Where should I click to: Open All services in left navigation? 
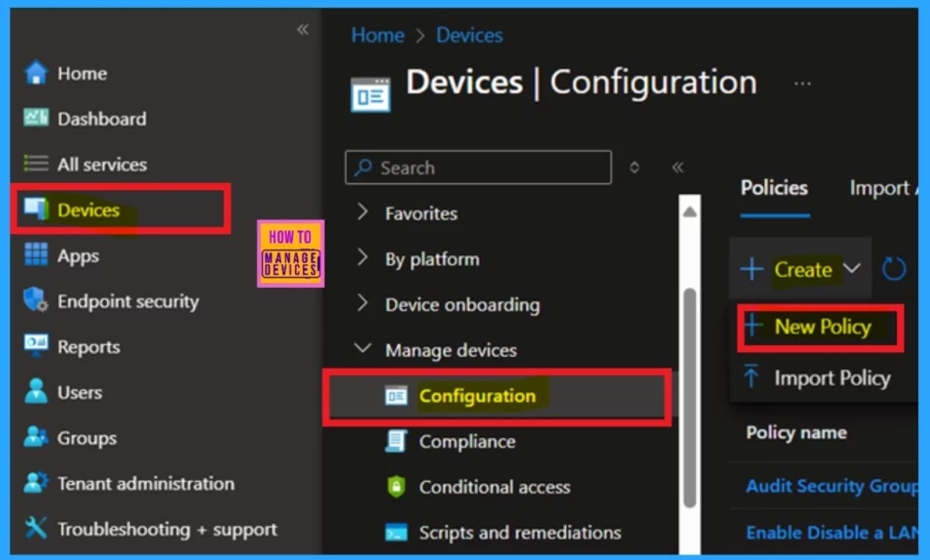(102, 164)
